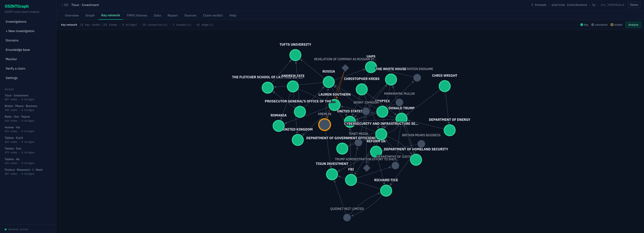Click the FBI node circle

351,180
